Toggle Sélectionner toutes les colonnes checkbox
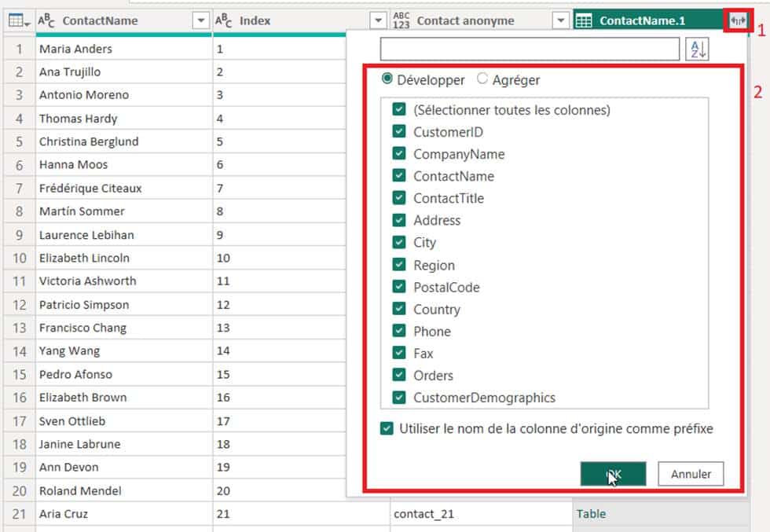Screen dimensions: 770x532 coord(399,110)
